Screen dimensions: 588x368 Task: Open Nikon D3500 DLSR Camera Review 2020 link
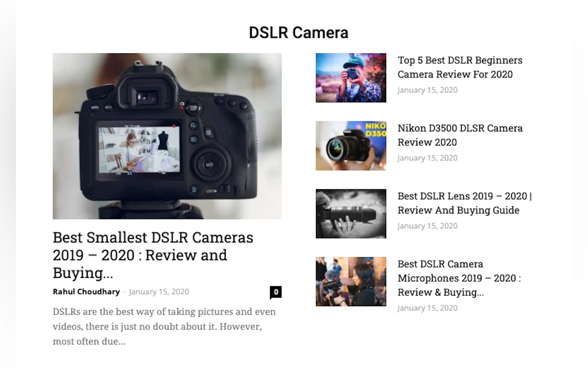coord(460,135)
